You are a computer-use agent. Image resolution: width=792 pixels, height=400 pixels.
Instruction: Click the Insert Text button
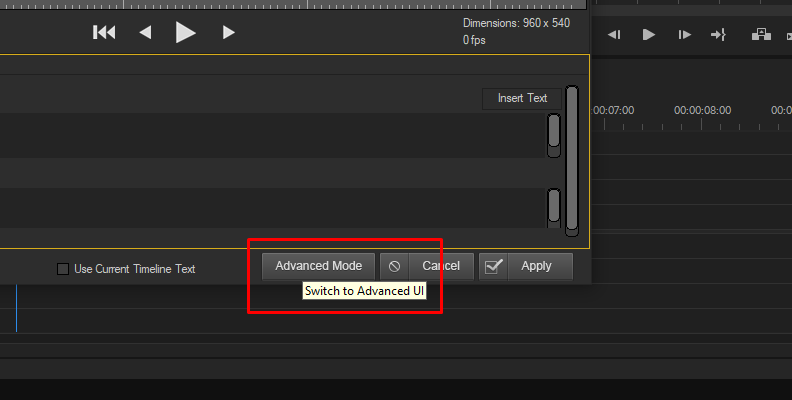tap(522, 98)
